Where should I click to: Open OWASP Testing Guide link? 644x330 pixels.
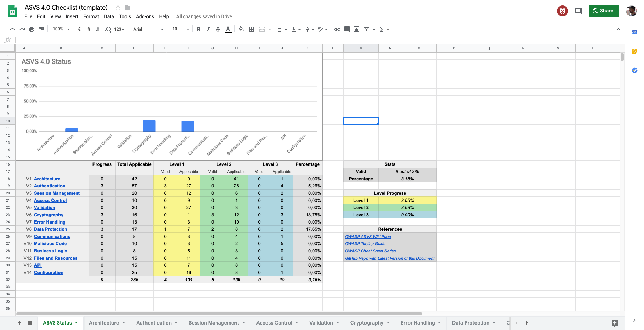point(365,243)
